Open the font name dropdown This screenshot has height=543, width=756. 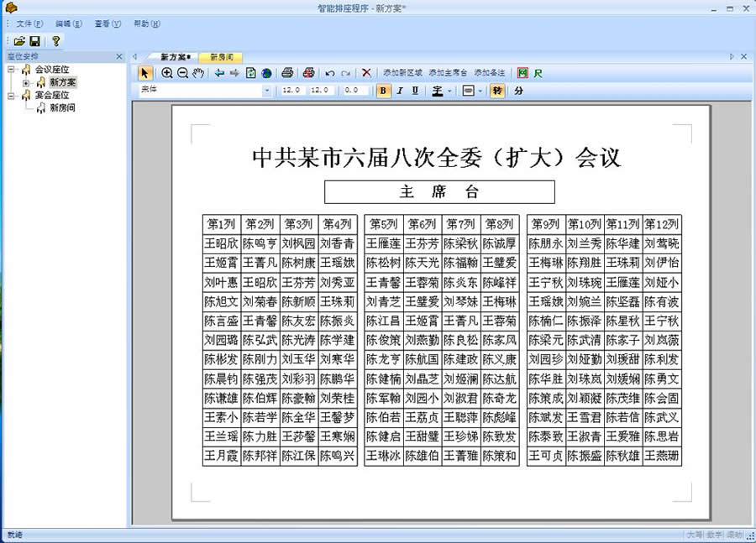click(267, 91)
